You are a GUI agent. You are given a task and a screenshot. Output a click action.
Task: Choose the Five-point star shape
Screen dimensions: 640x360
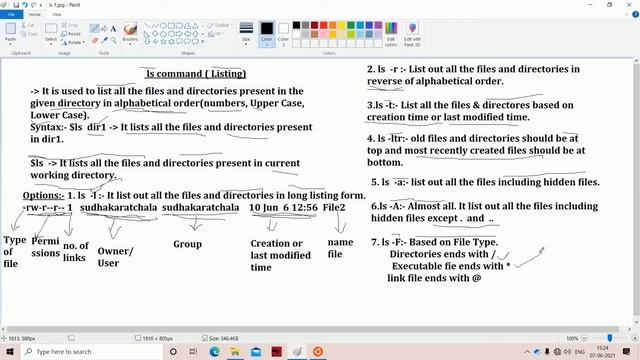coord(163,41)
